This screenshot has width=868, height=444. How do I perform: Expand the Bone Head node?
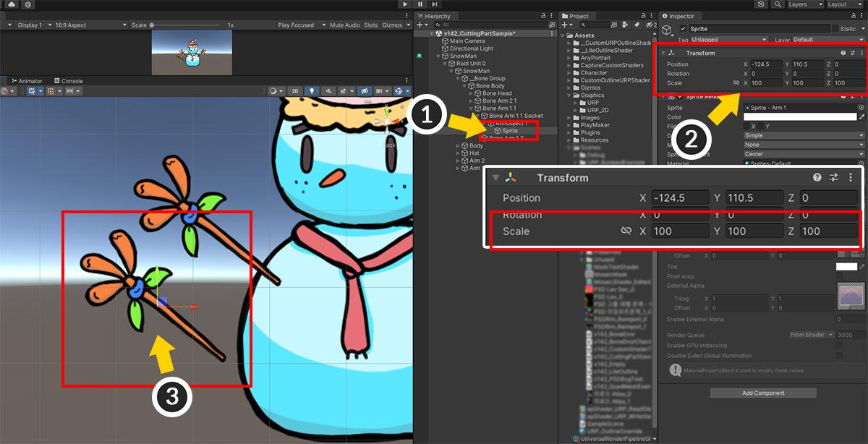click(470, 93)
